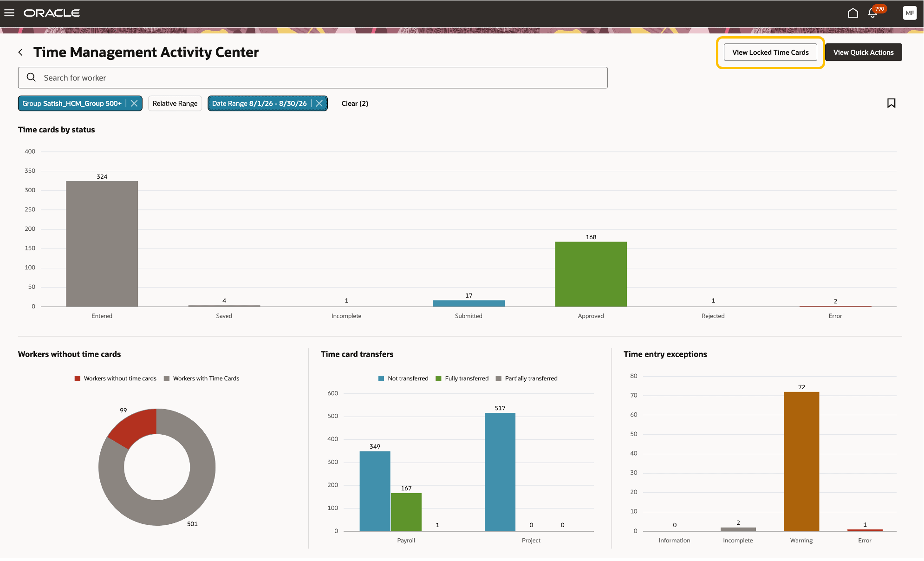Viewport: 924px width, 561px height.
Task: Open the Group Satish_HCM_Group 500+ filter
Action: click(72, 104)
